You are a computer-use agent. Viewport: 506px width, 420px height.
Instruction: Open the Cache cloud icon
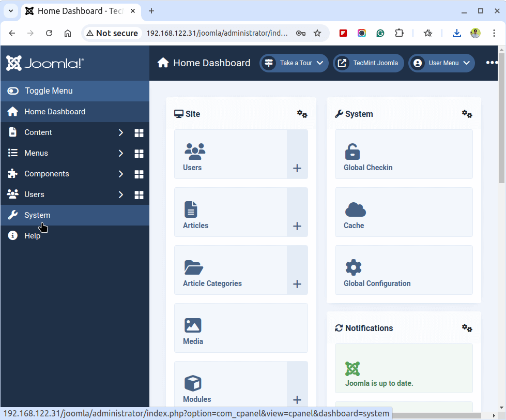(355, 209)
